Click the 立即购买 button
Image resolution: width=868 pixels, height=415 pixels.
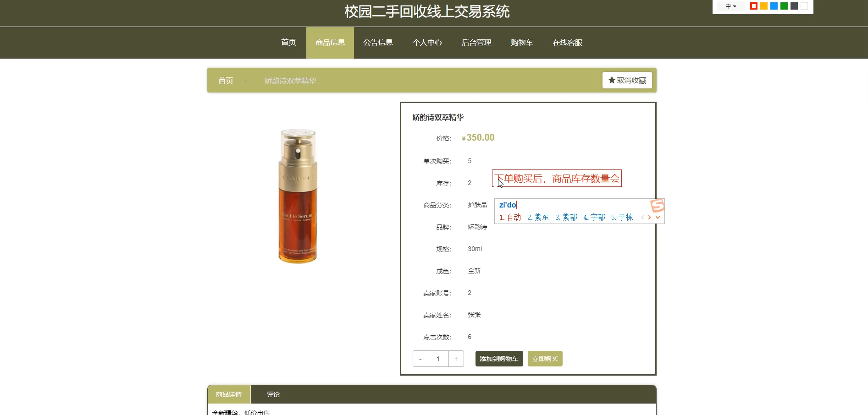545,359
